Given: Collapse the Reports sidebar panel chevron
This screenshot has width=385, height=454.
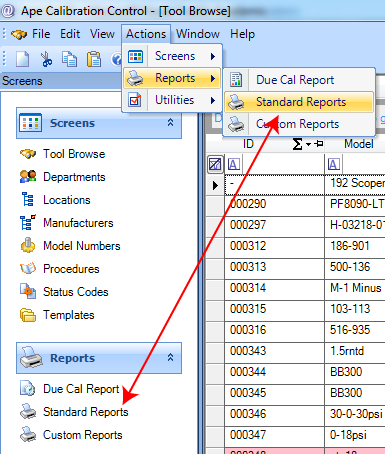Looking at the screenshot, I should pyautogui.click(x=170, y=357).
